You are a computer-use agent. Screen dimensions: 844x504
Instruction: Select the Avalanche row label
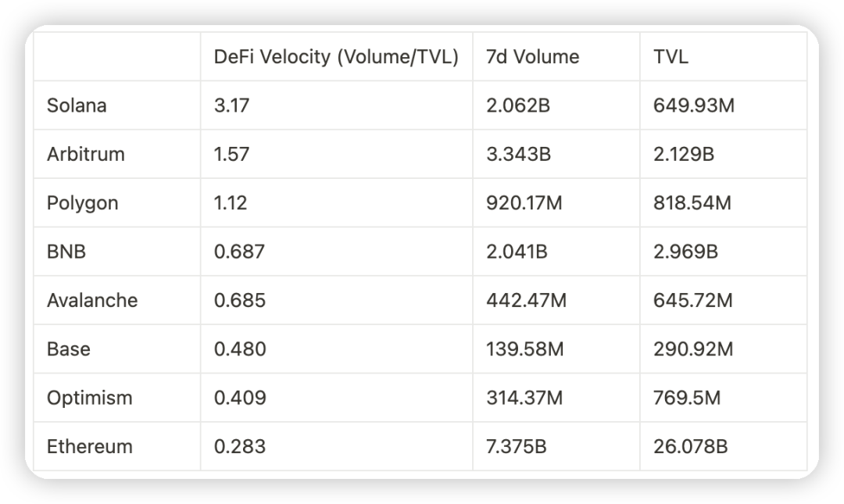[x=91, y=300]
